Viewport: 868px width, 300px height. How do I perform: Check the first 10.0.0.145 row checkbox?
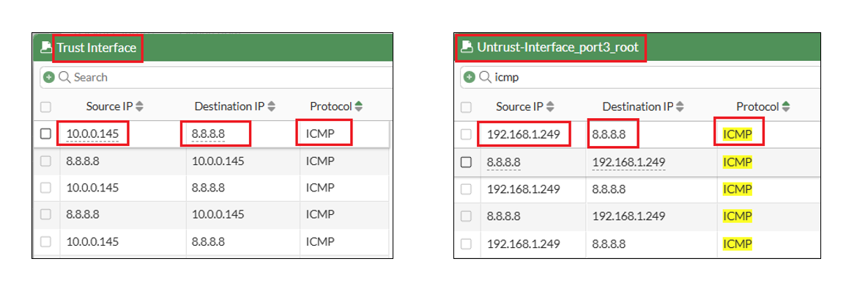click(45, 134)
